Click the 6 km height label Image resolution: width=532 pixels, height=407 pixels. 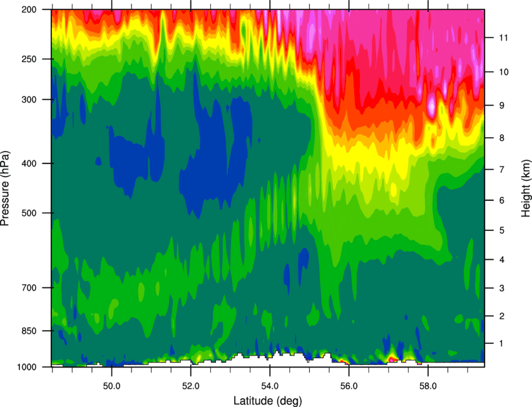pos(501,200)
